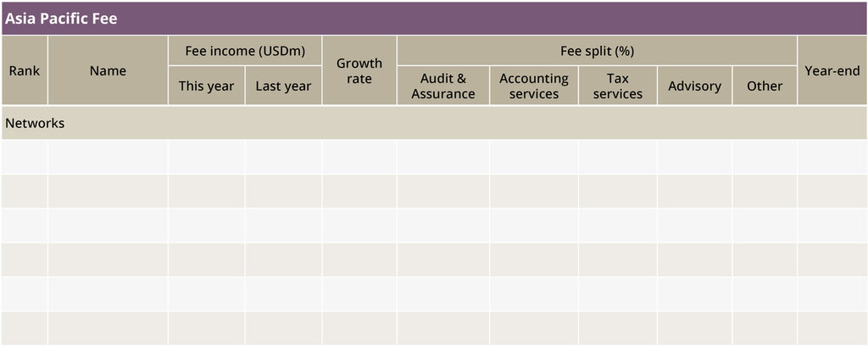Click the Other column header

pos(765,86)
